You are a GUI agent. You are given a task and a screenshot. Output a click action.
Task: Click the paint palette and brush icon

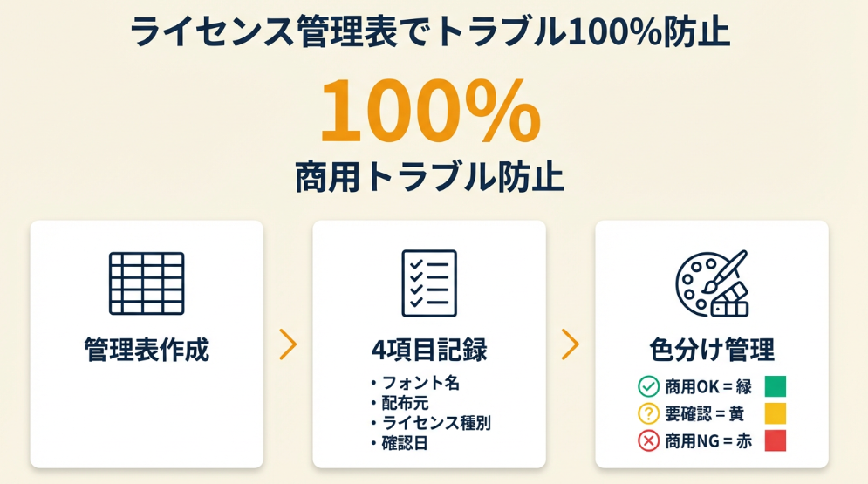click(x=711, y=283)
